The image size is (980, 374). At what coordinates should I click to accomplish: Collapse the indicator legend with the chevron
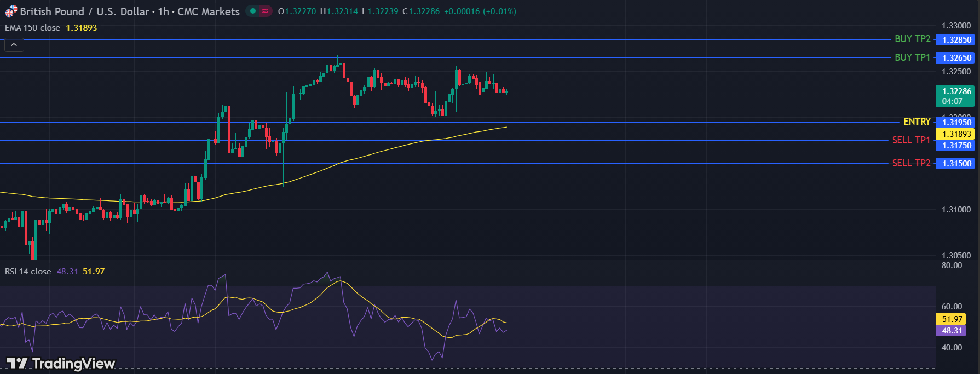[x=14, y=45]
